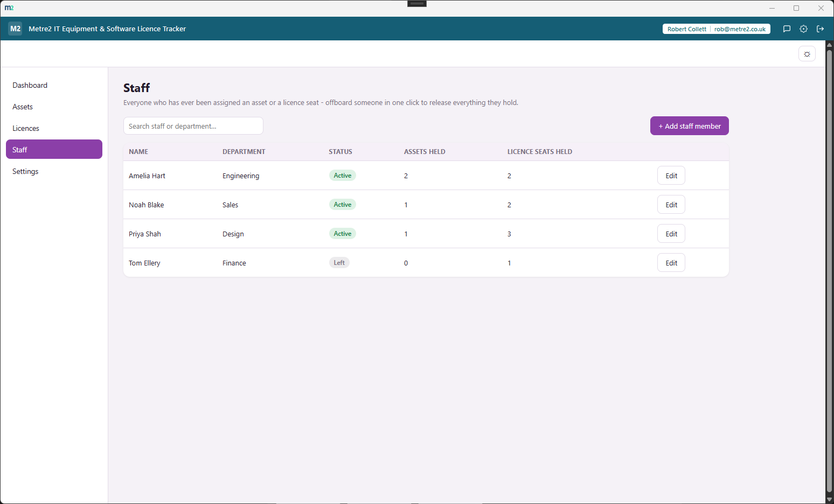
Task: Click the Active badge in Priya Shah's row
Action: pyautogui.click(x=343, y=234)
